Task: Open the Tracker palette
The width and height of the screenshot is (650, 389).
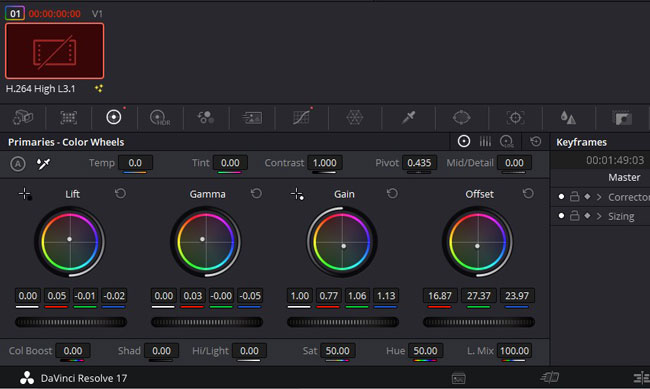Action: tap(515, 118)
